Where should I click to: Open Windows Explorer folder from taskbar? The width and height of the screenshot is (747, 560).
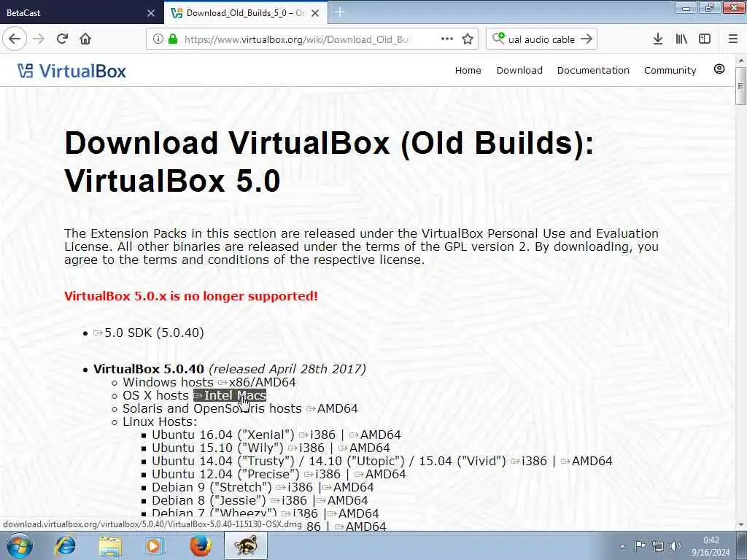pyautogui.click(x=111, y=545)
